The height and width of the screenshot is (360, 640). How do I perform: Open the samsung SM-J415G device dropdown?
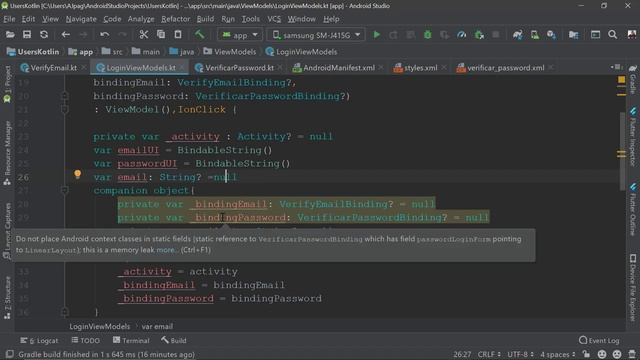(316, 35)
